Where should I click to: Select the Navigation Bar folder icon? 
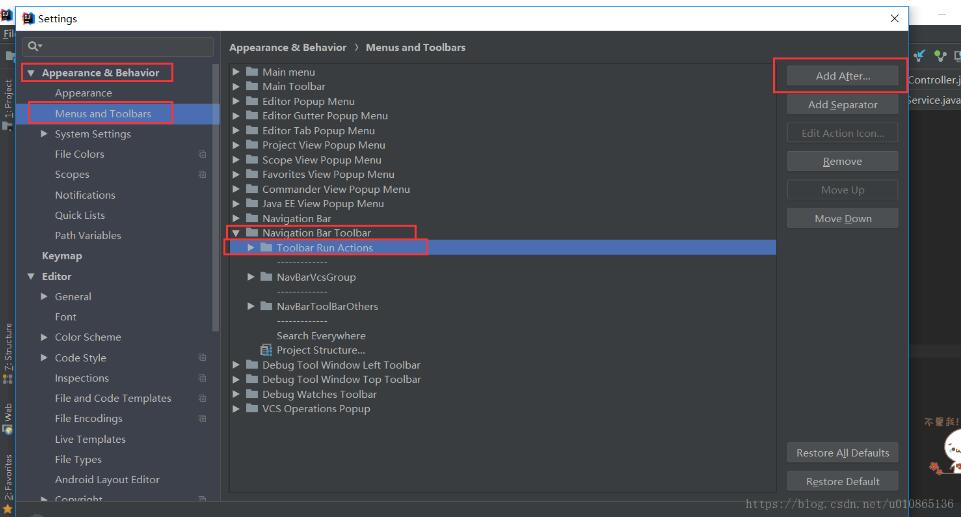pos(252,218)
